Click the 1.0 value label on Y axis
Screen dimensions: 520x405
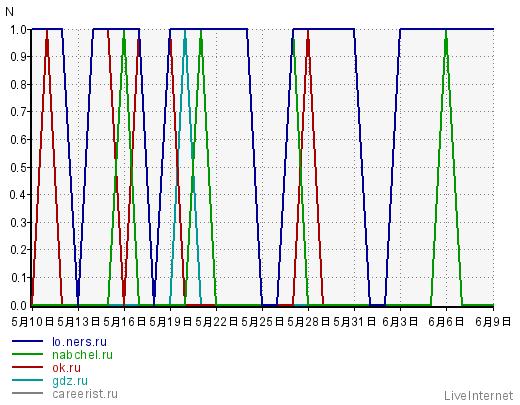point(18,30)
